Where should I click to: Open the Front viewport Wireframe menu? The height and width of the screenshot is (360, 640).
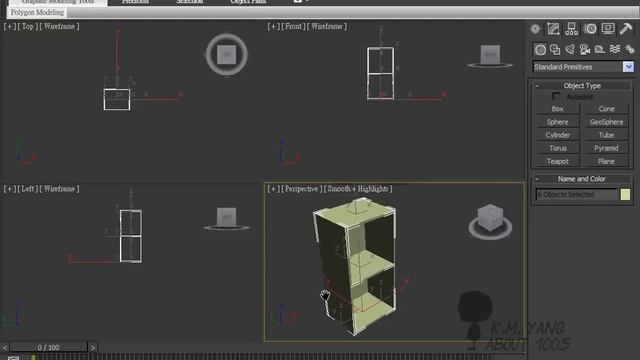point(327,26)
